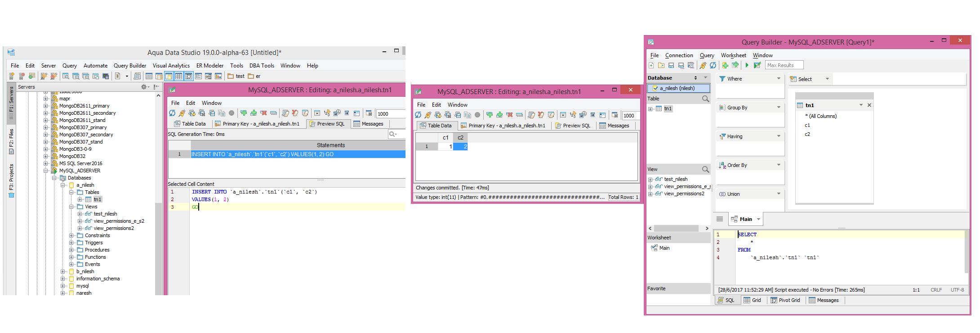Open 'test' folder shortcut in main toolbar
Image resolution: width=980 pixels, height=333 pixels.
(x=236, y=76)
